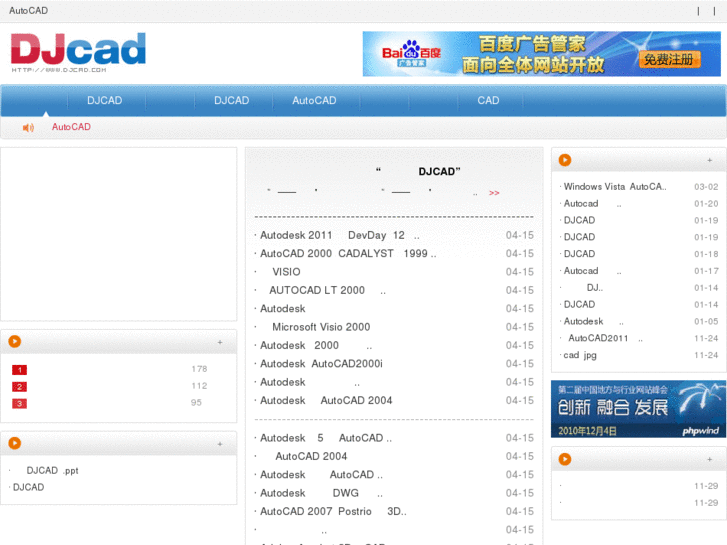This screenshot has height=545, width=727.
Task: Open the Autodesk entry dated 01-05
Action: coord(593,321)
